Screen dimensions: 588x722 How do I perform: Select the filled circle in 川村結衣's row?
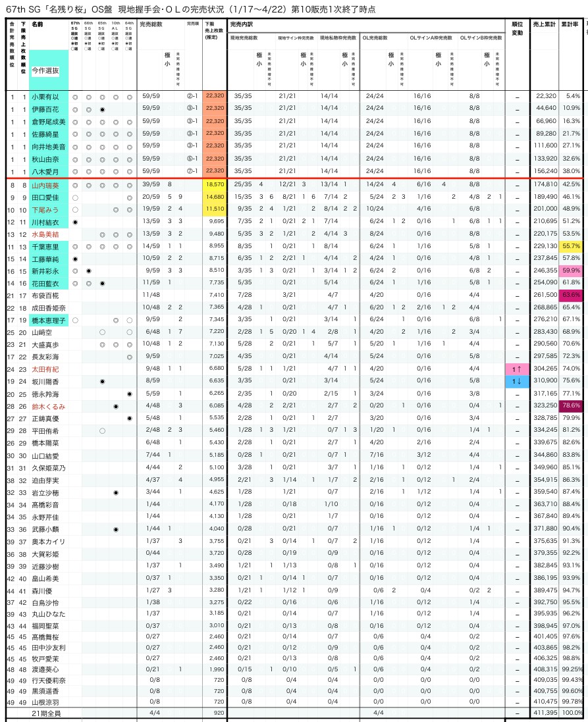point(75,222)
